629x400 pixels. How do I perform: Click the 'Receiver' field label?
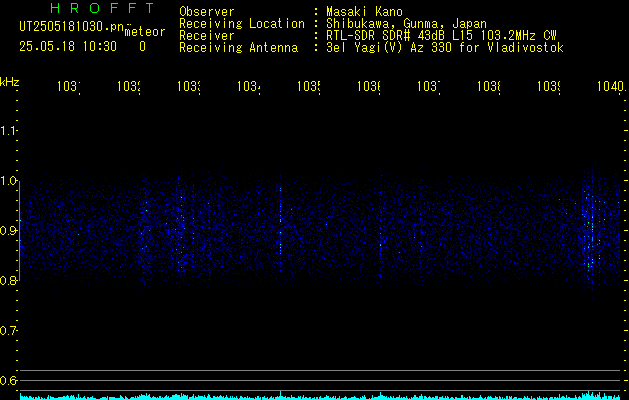coord(207,36)
